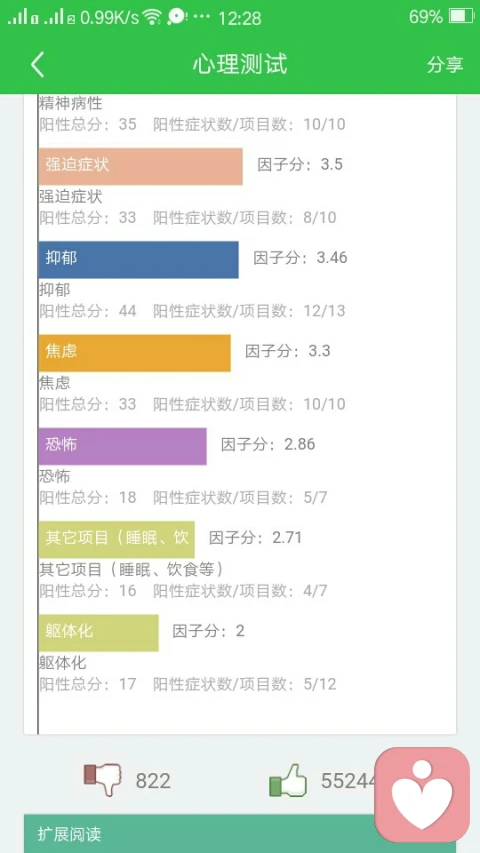Select the orange 焦虑 bar
Screen dimensions: 480x853
(x=134, y=353)
